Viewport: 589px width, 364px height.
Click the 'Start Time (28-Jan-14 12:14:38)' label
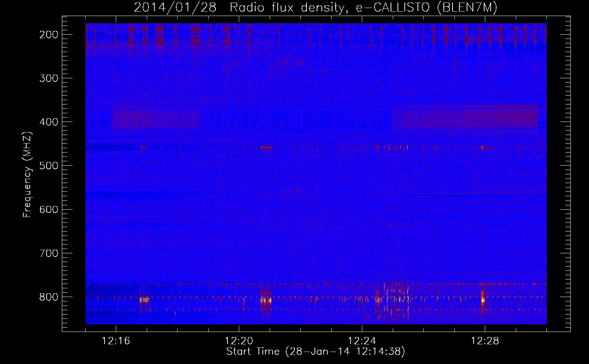tap(316, 352)
